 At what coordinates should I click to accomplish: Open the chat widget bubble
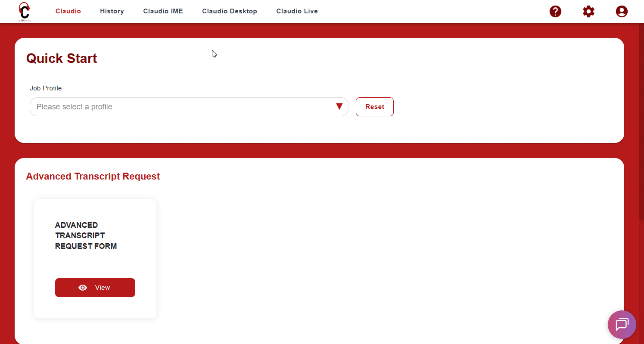(622, 325)
